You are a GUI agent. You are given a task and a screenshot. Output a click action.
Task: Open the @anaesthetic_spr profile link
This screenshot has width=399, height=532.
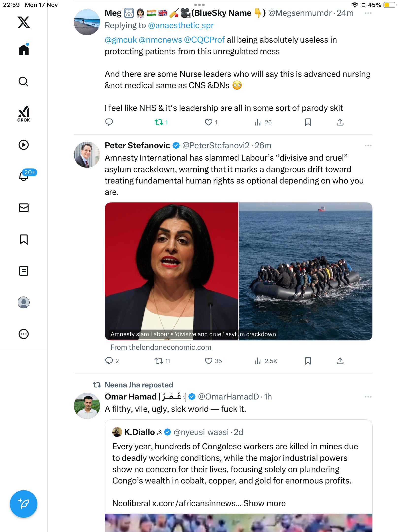click(181, 25)
